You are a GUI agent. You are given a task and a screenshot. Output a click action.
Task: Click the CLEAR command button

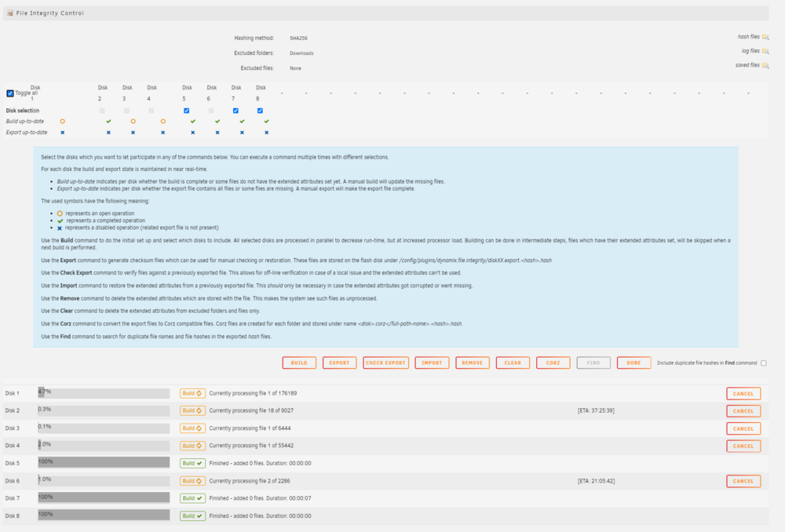[513, 363]
